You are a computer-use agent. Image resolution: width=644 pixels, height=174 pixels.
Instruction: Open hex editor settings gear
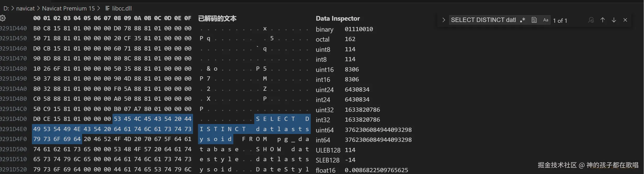click(3, 18)
